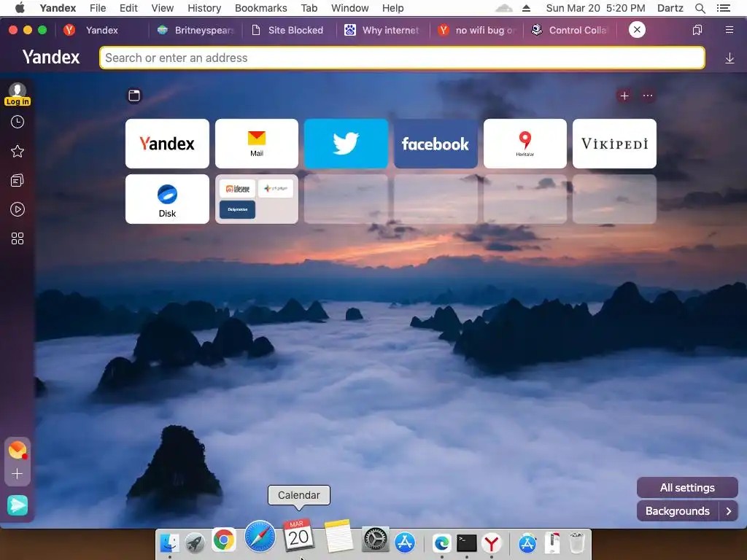Image resolution: width=747 pixels, height=560 pixels.
Task: Focus the Search or enter an address field
Action: (x=402, y=58)
